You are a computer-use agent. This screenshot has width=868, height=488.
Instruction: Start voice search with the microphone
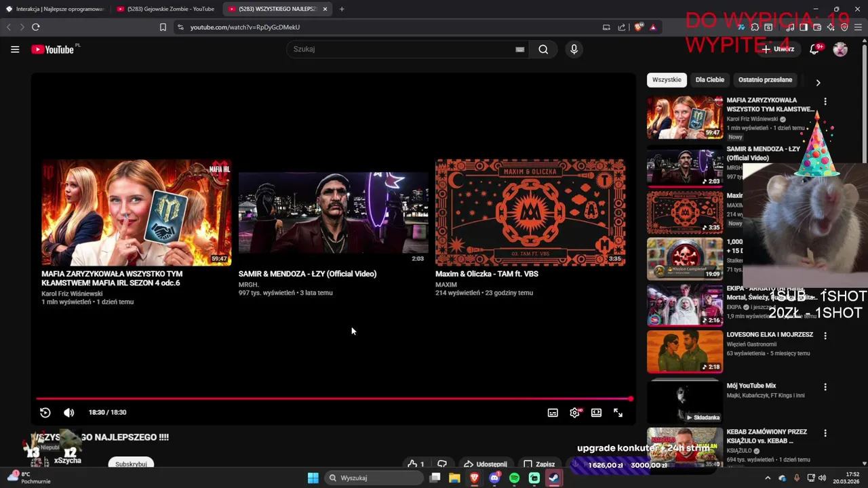tap(574, 49)
